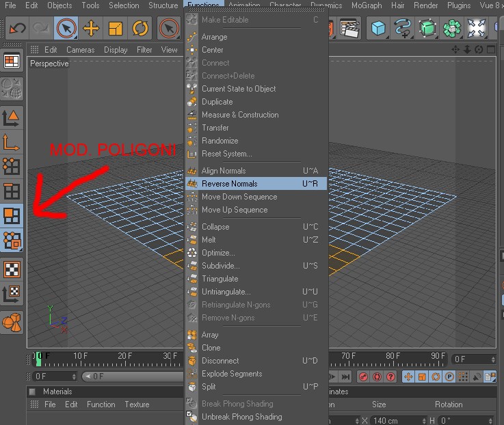Viewport: 504px width, 425px height.
Task: Open the Cameras viewport menu
Action: coord(81,50)
